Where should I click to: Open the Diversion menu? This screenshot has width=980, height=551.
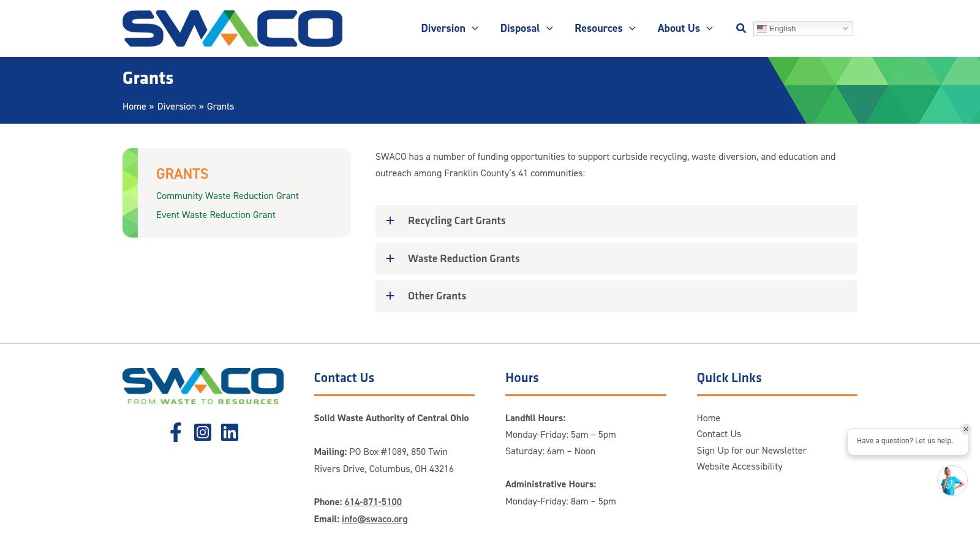point(450,28)
